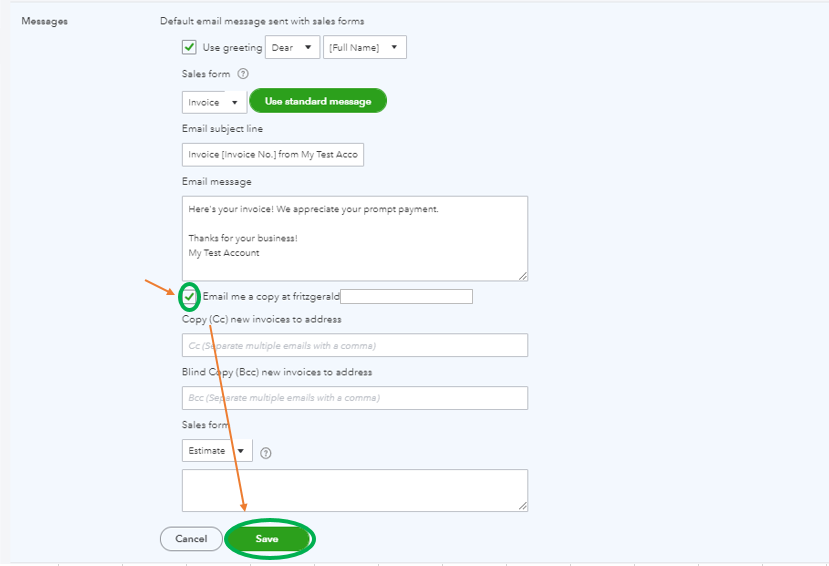
Task: Click the Cancel button
Action: (191, 539)
